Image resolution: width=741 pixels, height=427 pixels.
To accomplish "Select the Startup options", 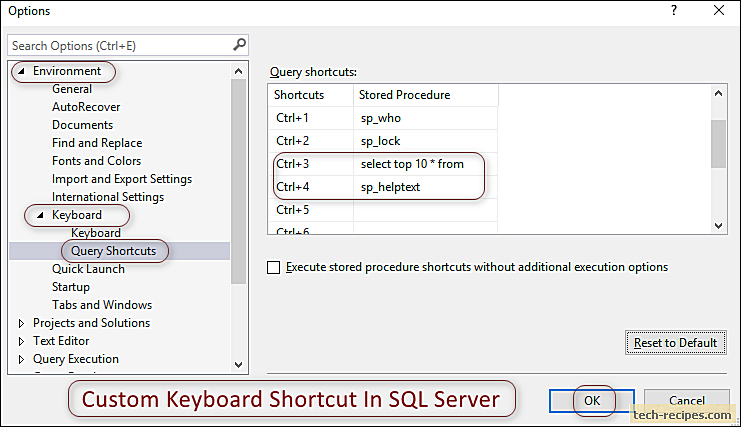I will coord(70,287).
